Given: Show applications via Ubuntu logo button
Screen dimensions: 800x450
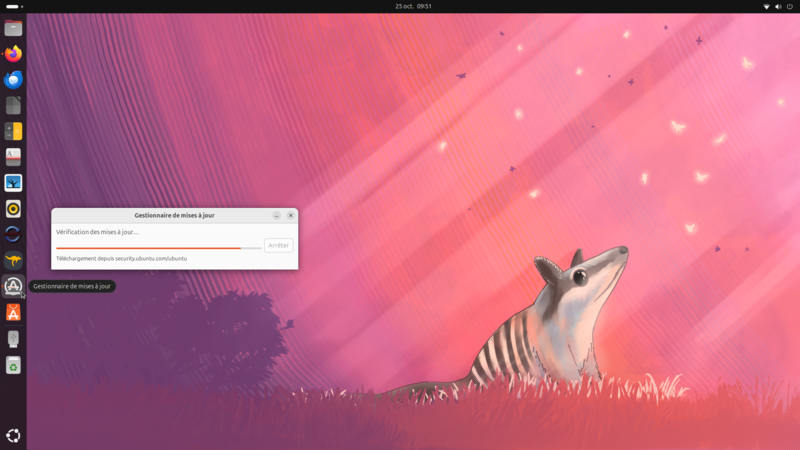Looking at the screenshot, I should pos(13,435).
